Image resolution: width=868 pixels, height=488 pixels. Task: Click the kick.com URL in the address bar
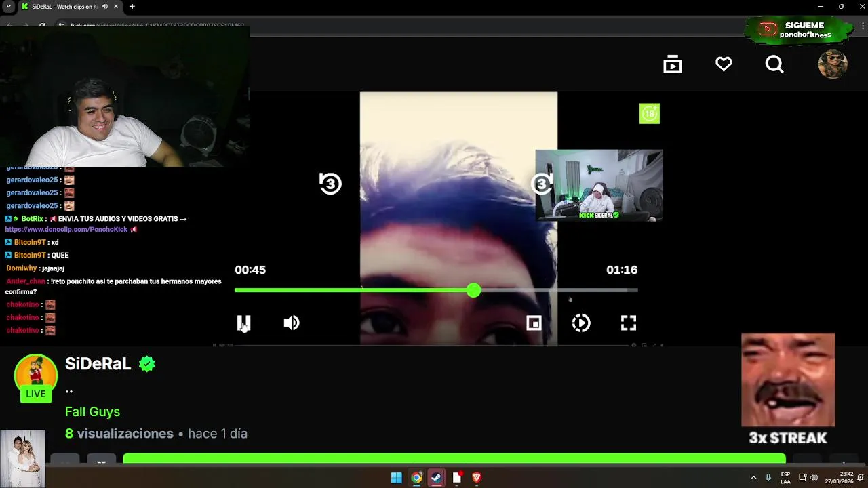point(157,26)
